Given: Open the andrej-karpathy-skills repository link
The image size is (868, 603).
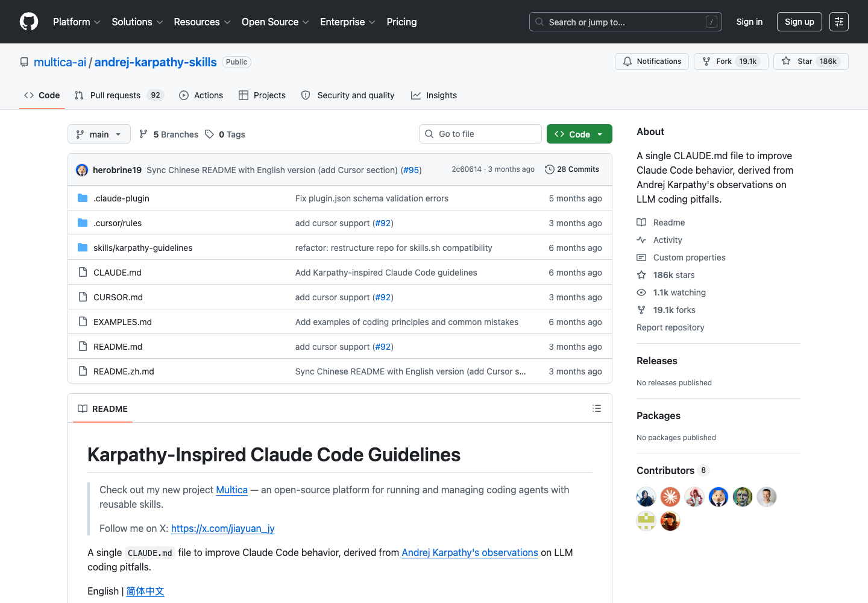Looking at the screenshot, I should pos(156,62).
